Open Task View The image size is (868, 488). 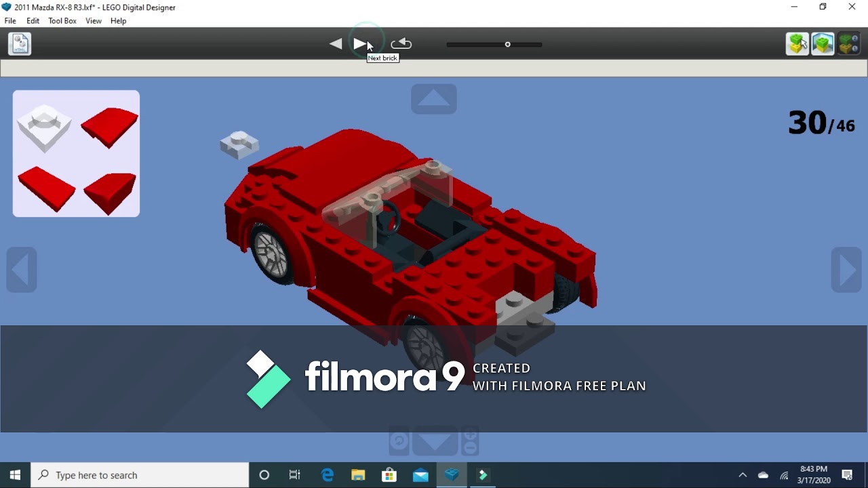[295, 475]
